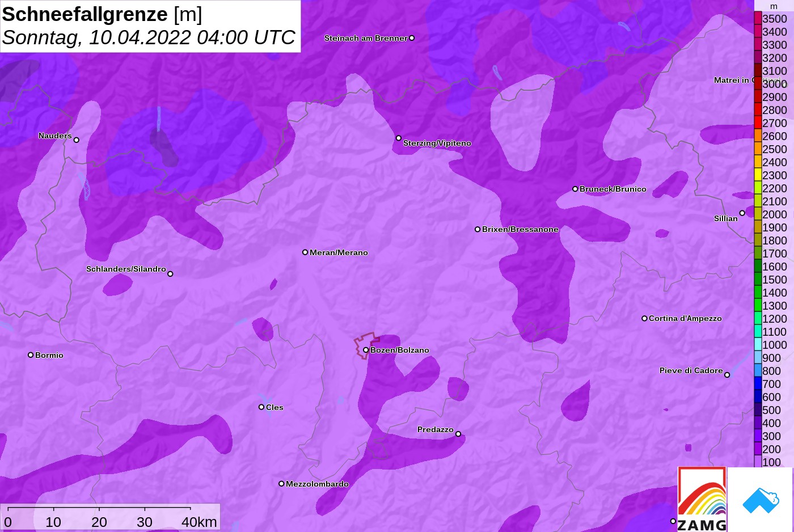Pick the 1700 m legend swatch

pyautogui.click(x=758, y=253)
